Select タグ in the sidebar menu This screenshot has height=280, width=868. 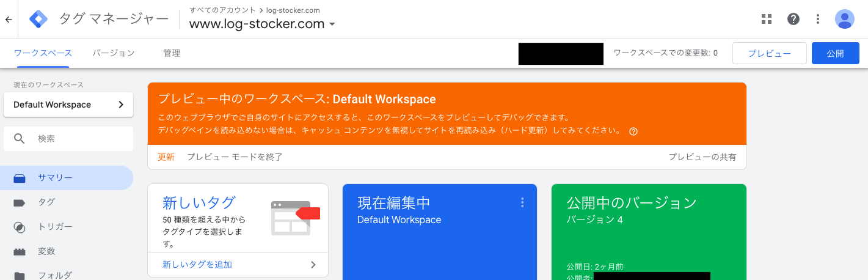pos(67,202)
